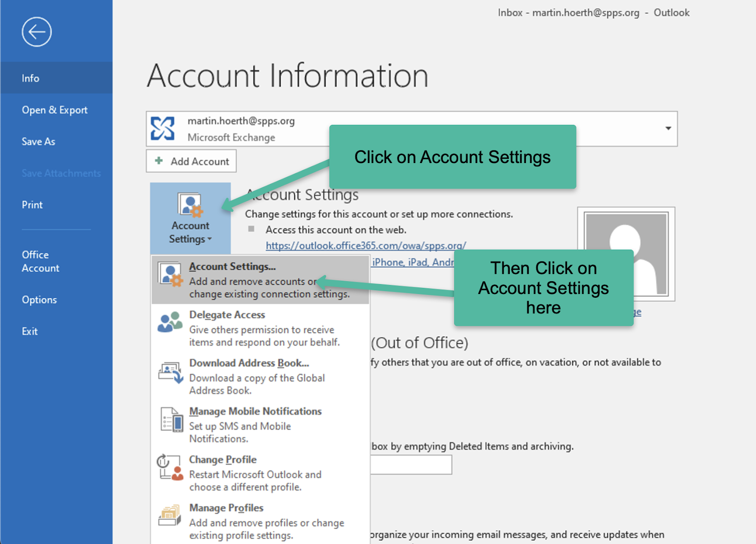The height and width of the screenshot is (544, 756).
Task: Select Save Attachments in the sidebar
Action: coord(56,173)
